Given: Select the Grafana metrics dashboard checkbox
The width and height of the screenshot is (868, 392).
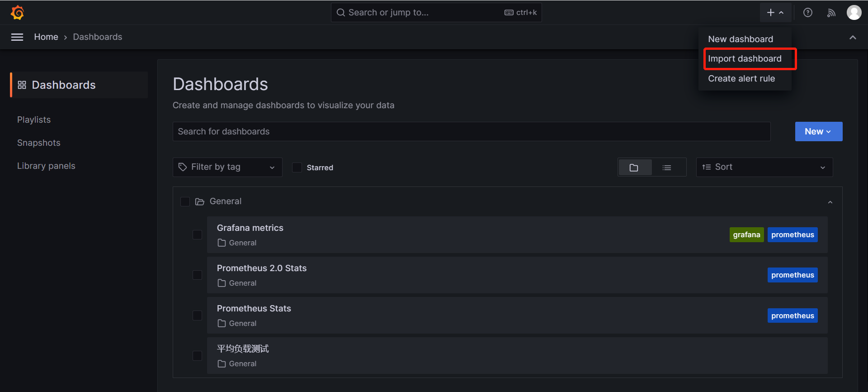Looking at the screenshot, I should pos(198,234).
